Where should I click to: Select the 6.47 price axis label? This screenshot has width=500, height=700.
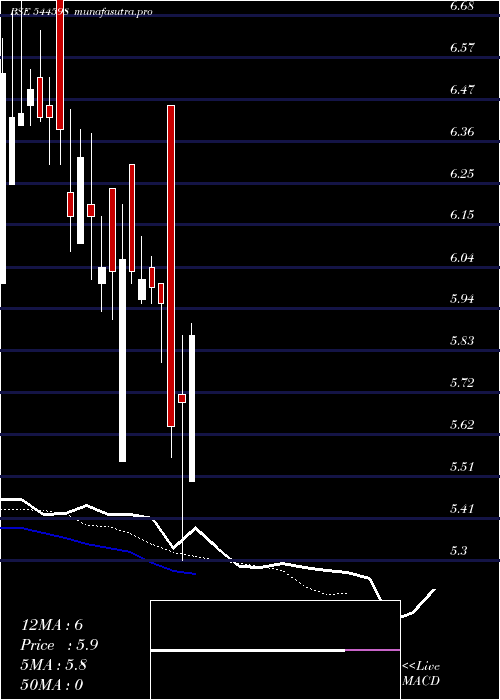[x=462, y=90]
